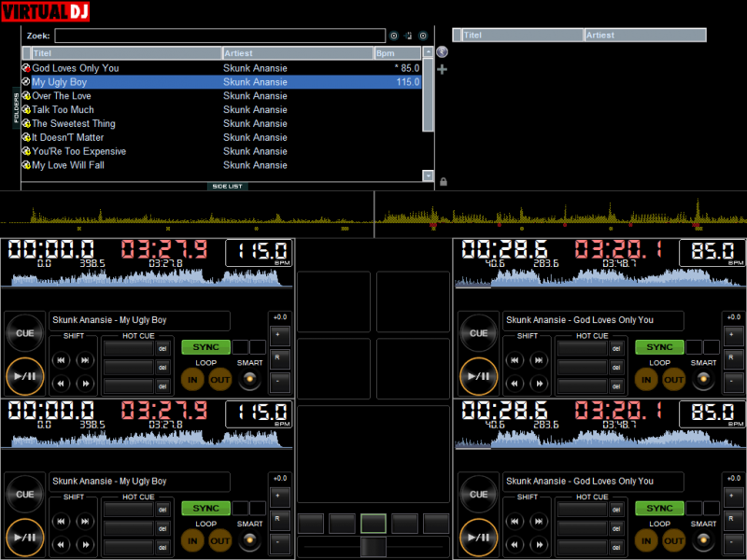Toggle SMART loop knob on upper My Ugly Boy deck
This screenshot has width=747, height=560.
coord(249,380)
